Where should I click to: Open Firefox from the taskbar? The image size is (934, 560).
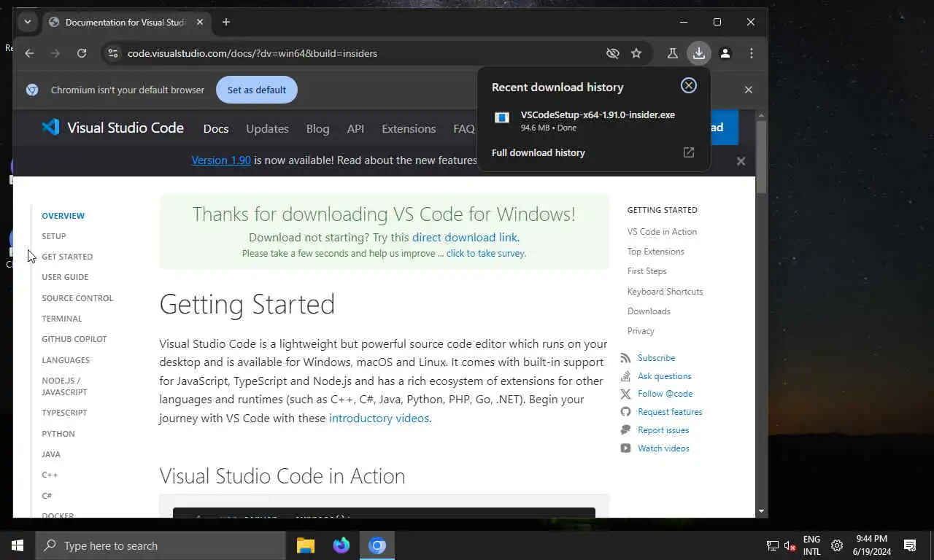341,545
